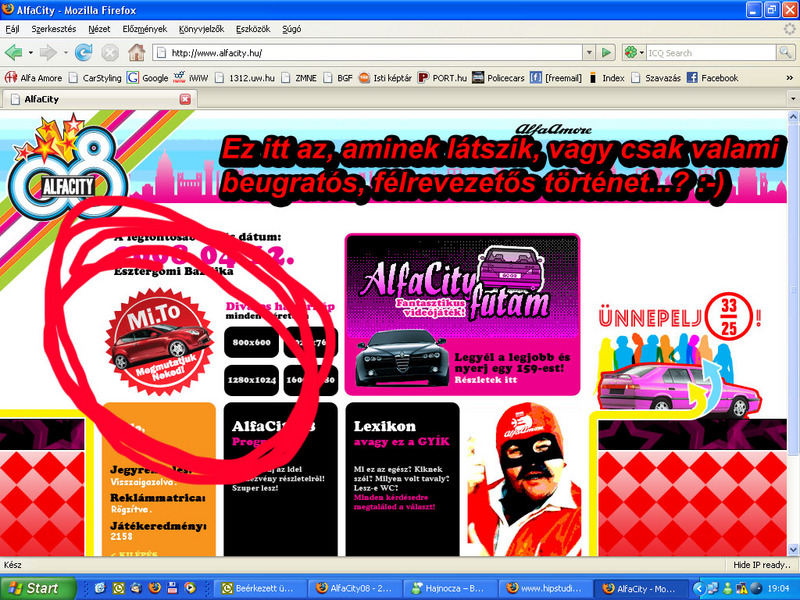The width and height of the screenshot is (800, 600).
Task: Click the search magnifier button
Action: tap(785, 53)
